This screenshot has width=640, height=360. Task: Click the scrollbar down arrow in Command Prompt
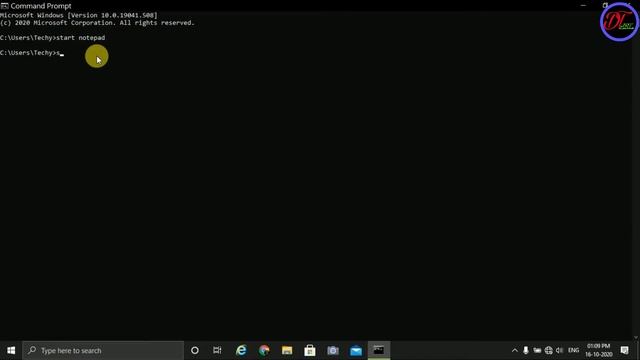(x=636, y=338)
